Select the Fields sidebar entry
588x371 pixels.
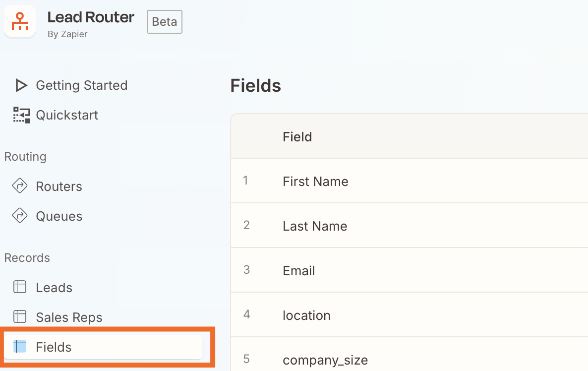tap(53, 347)
